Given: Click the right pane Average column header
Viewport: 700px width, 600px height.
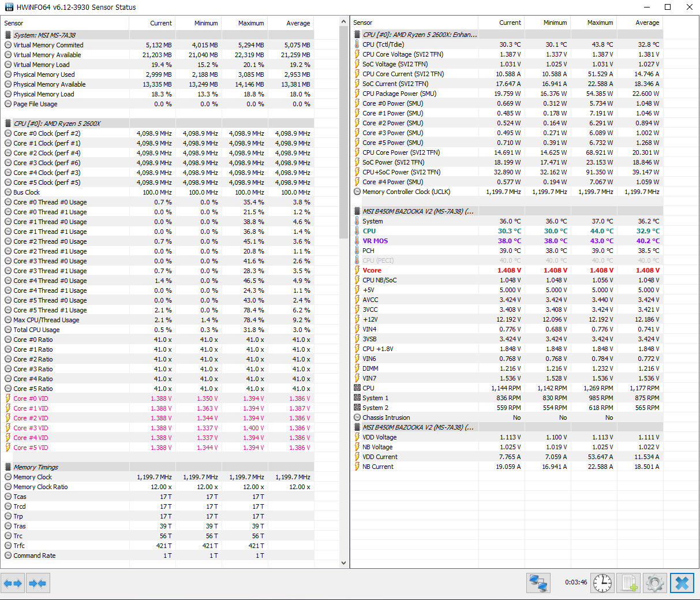Looking at the screenshot, I should click(x=640, y=23).
